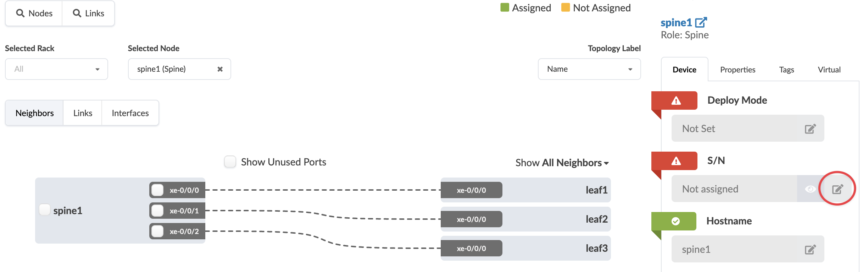The height and width of the screenshot is (272, 868).
Task: Switch to the Interfaces tab
Action: click(130, 113)
